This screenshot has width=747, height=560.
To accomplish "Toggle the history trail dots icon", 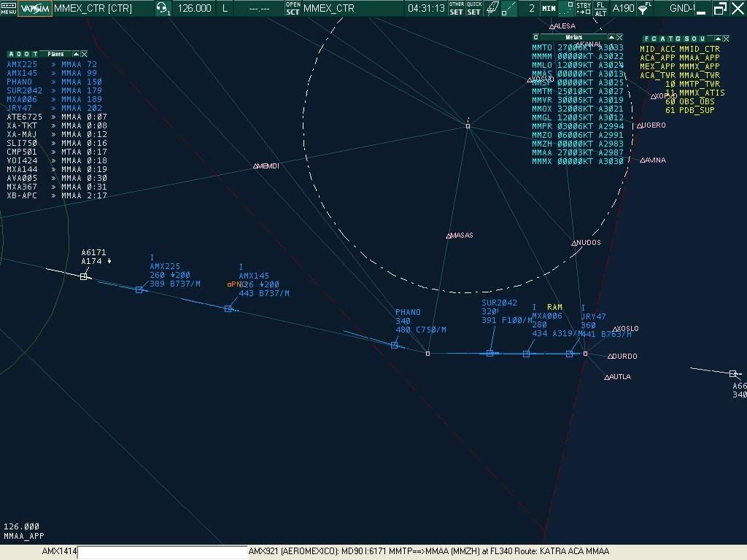I will pyautogui.click(x=567, y=9).
